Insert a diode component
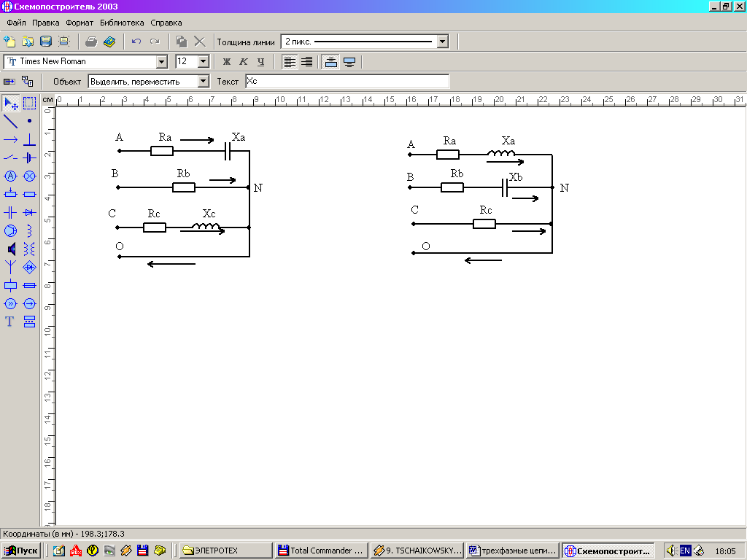The width and height of the screenshot is (747, 560). point(29,212)
